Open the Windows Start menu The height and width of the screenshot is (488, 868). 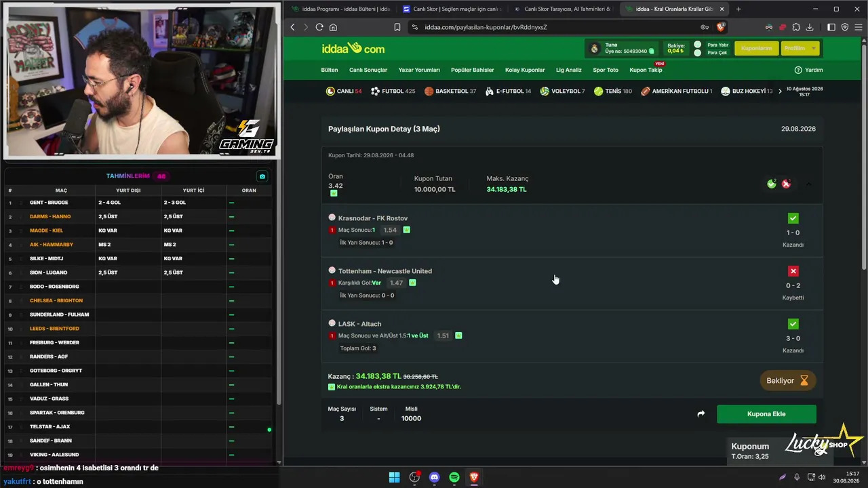[394, 477]
